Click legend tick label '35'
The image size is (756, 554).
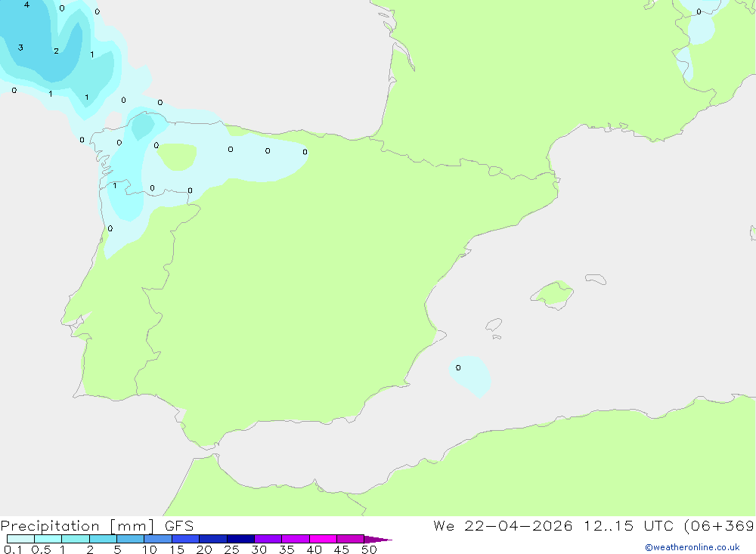(287, 549)
